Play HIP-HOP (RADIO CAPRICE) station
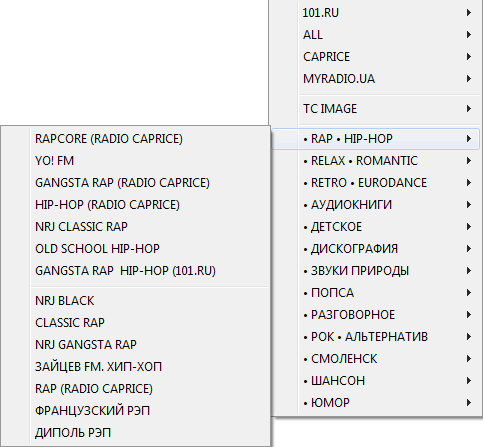The width and height of the screenshot is (485, 447). click(135, 205)
